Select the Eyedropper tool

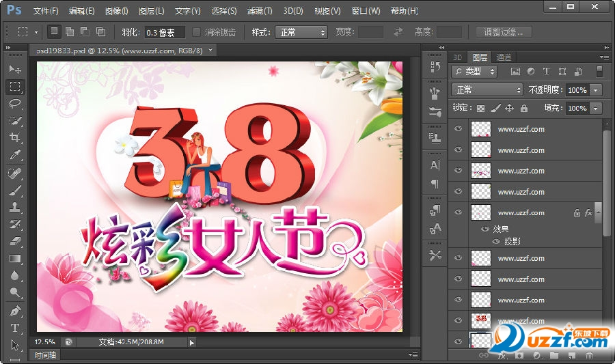(x=15, y=156)
